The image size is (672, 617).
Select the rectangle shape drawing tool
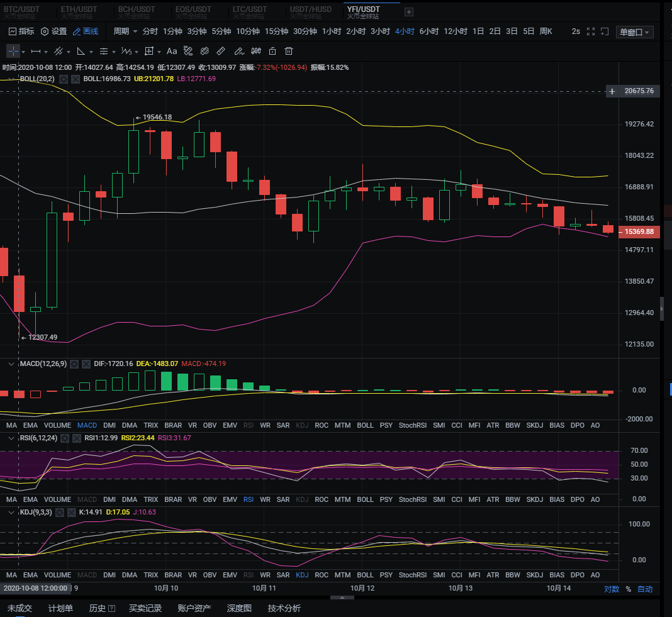pyautogui.click(x=149, y=52)
